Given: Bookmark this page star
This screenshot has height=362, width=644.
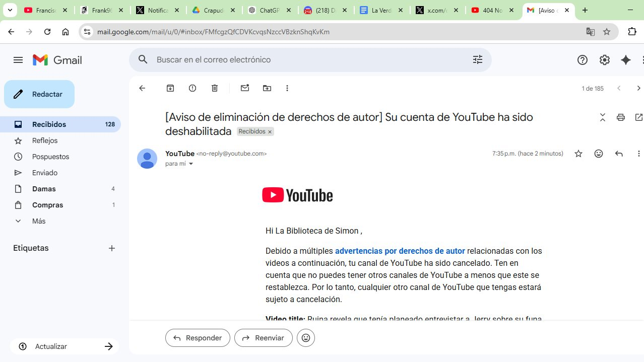Looking at the screenshot, I should point(607,32).
